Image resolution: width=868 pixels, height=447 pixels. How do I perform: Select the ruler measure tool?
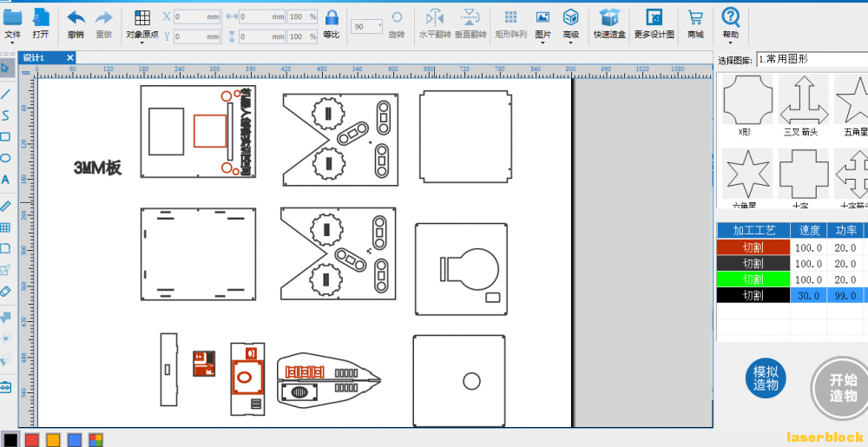pyautogui.click(x=5, y=207)
